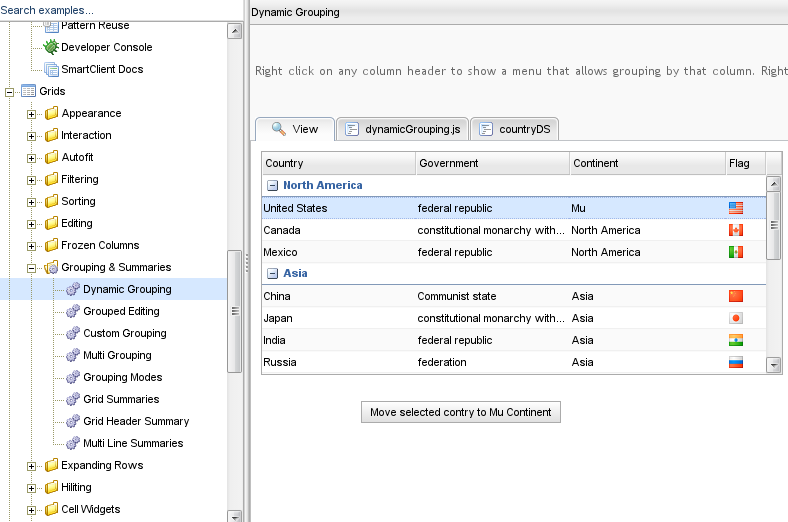The height and width of the screenshot is (522, 788).
Task: Open the countryDS tab
Action: click(515, 129)
